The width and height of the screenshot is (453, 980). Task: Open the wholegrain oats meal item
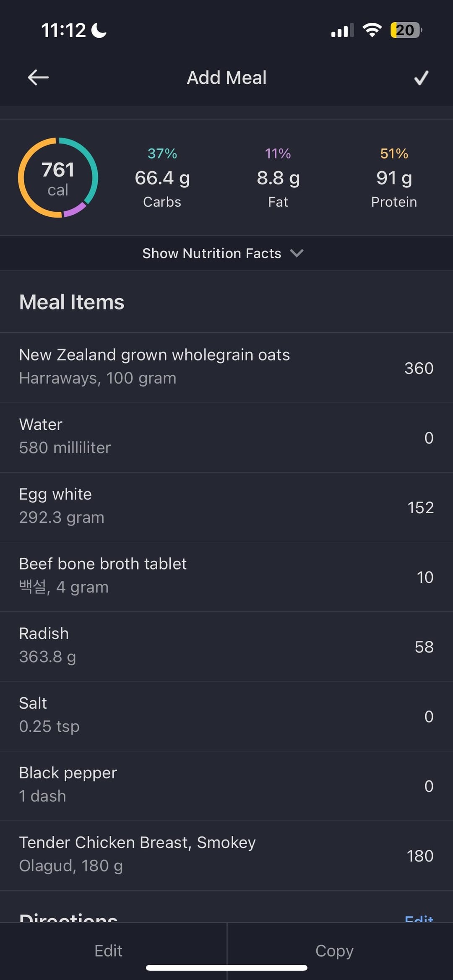coord(226,367)
